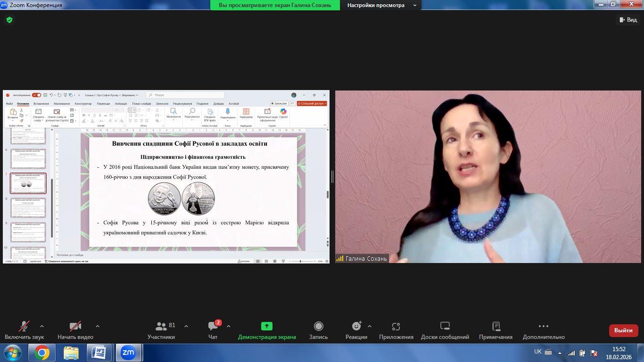This screenshot has height=362, width=644.
Task: Click Галина Сохань speaker video tile
Action: point(488,177)
